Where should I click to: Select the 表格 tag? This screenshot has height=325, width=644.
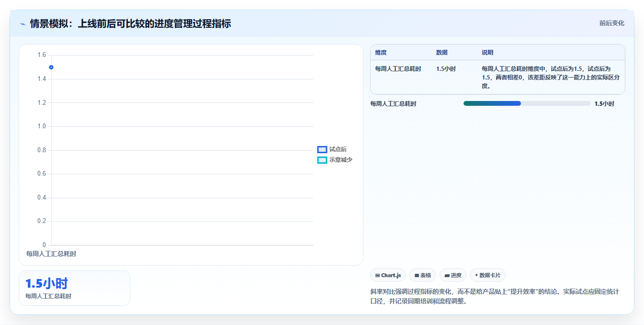[x=422, y=275]
